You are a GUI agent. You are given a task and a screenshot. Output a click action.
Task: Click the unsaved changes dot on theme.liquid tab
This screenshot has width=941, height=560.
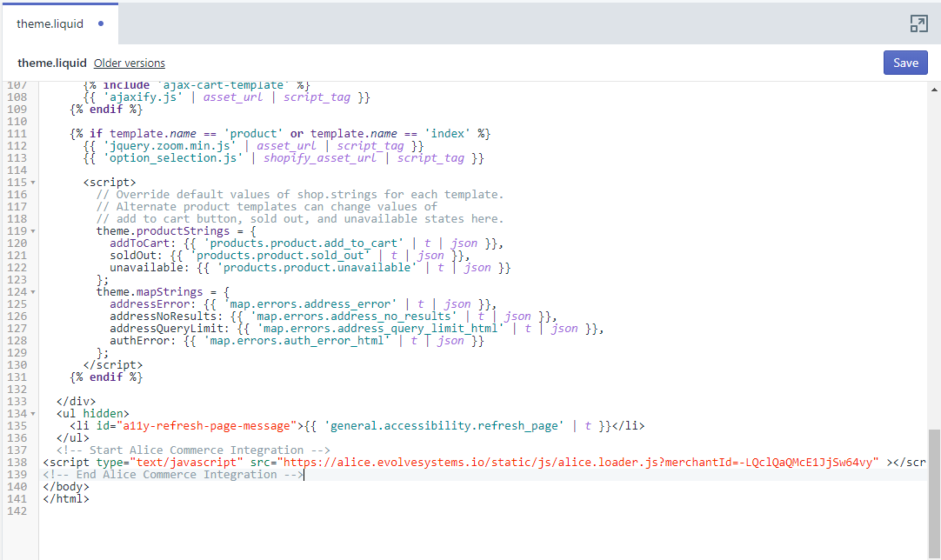click(x=101, y=23)
